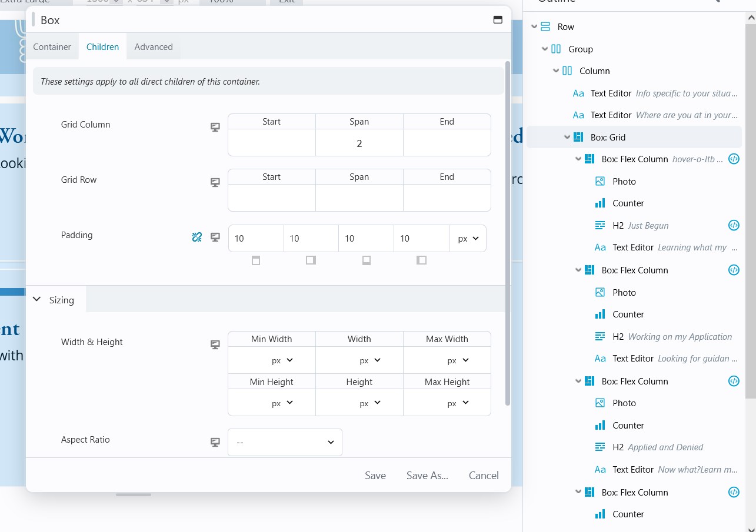
Task: Click responsive device icon beside Grid Row
Action: (x=215, y=182)
